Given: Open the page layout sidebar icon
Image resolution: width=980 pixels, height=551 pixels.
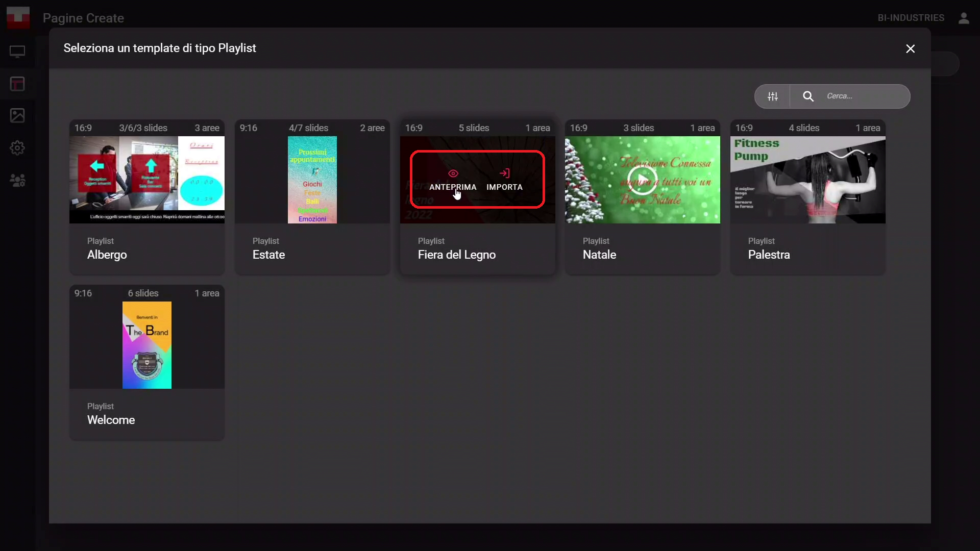Looking at the screenshot, I should coord(17,84).
